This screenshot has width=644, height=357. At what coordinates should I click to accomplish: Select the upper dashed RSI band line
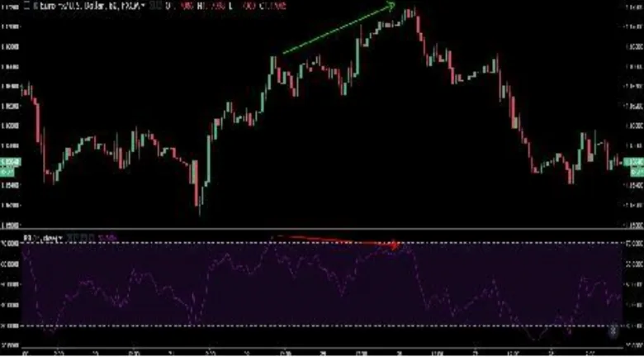click(322, 243)
